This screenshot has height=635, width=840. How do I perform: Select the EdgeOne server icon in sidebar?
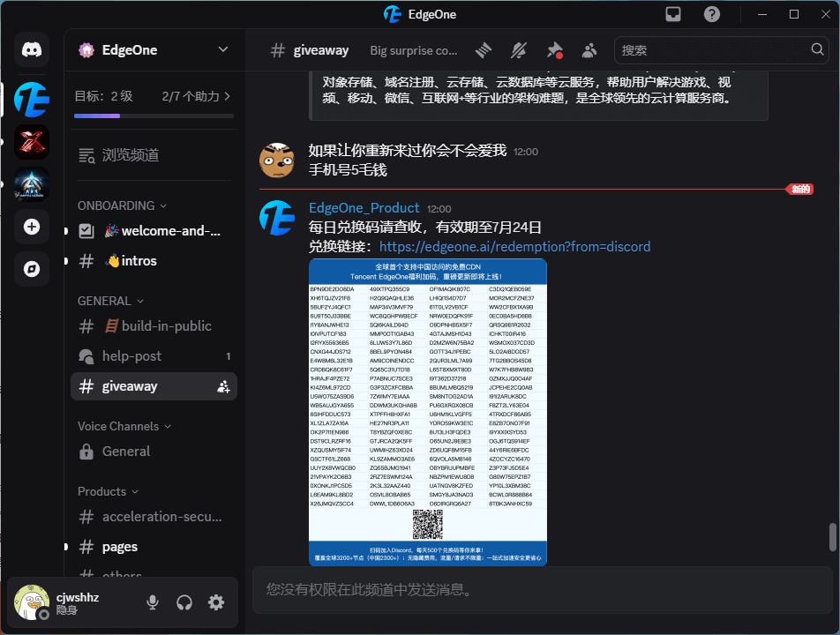32,100
